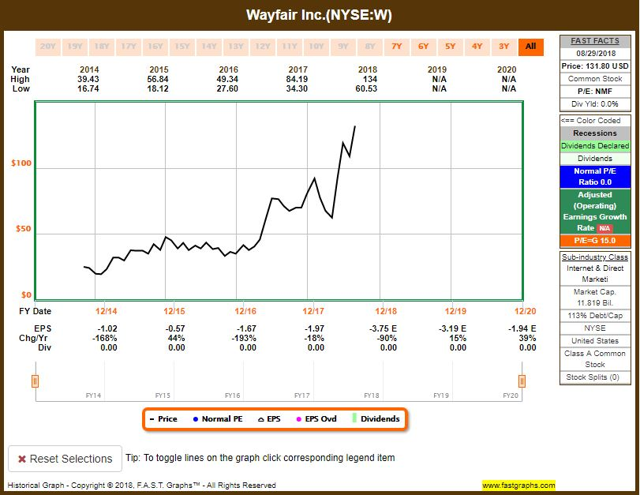
Task: Click the Reset Selections button
Action: (65, 459)
